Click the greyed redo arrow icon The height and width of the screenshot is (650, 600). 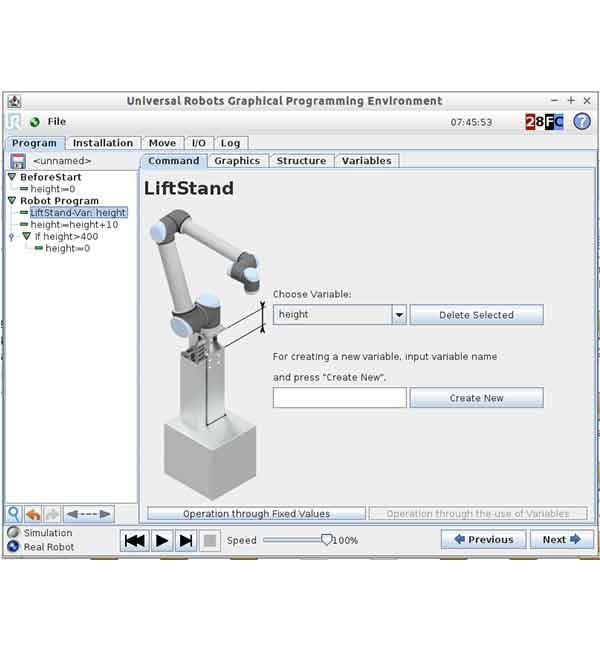pos(52,514)
